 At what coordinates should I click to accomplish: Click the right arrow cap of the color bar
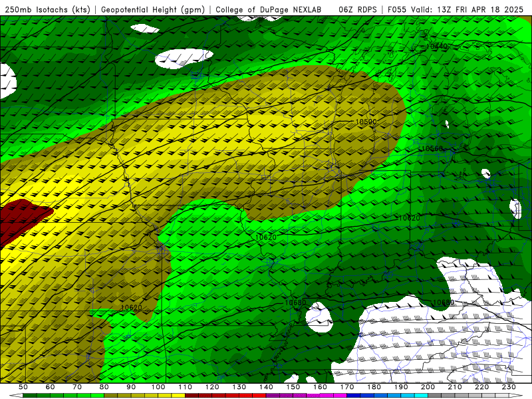516,396
